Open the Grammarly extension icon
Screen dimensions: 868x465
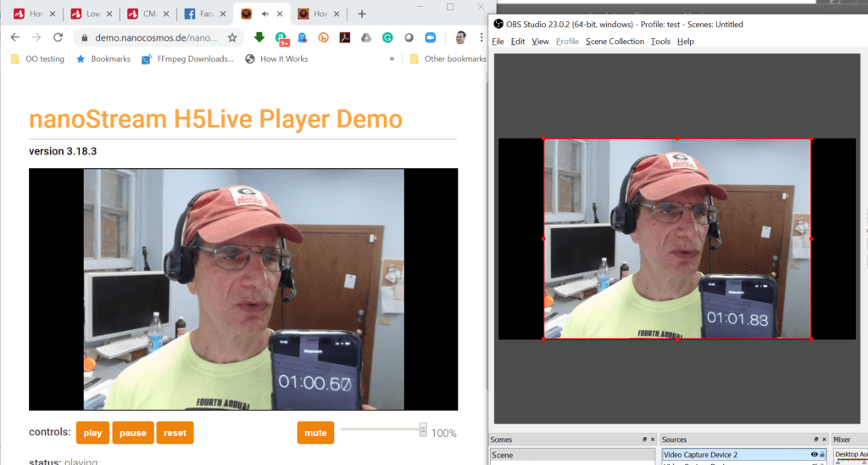387,37
